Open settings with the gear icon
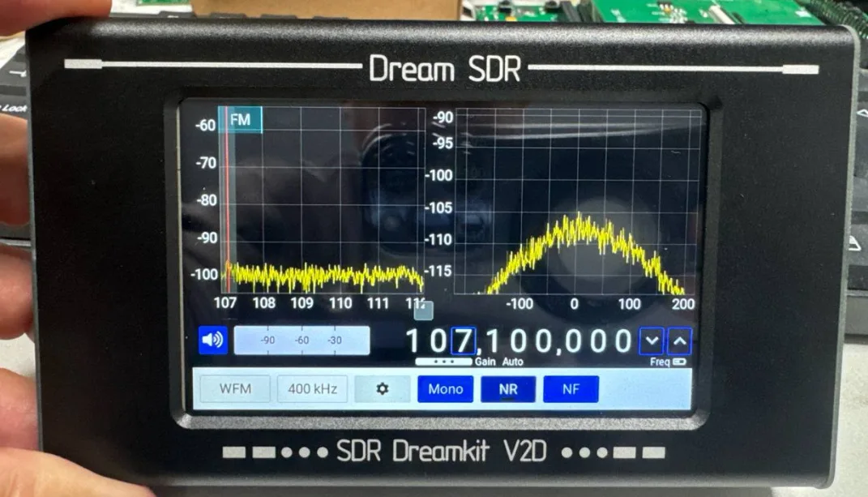Image resolution: width=868 pixels, height=497 pixels. tap(382, 389)
